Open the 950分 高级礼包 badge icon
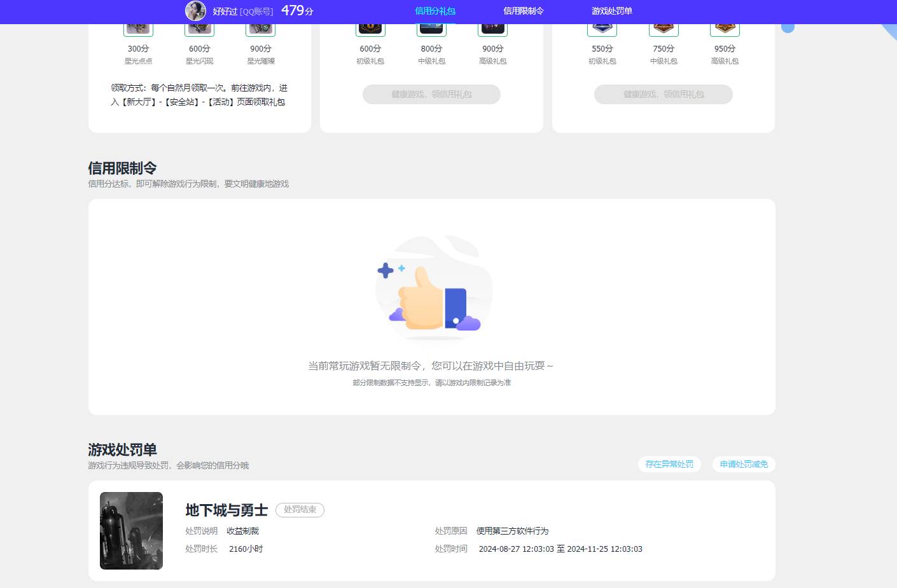Screen dimensions: 897x588 click(724, 25)
